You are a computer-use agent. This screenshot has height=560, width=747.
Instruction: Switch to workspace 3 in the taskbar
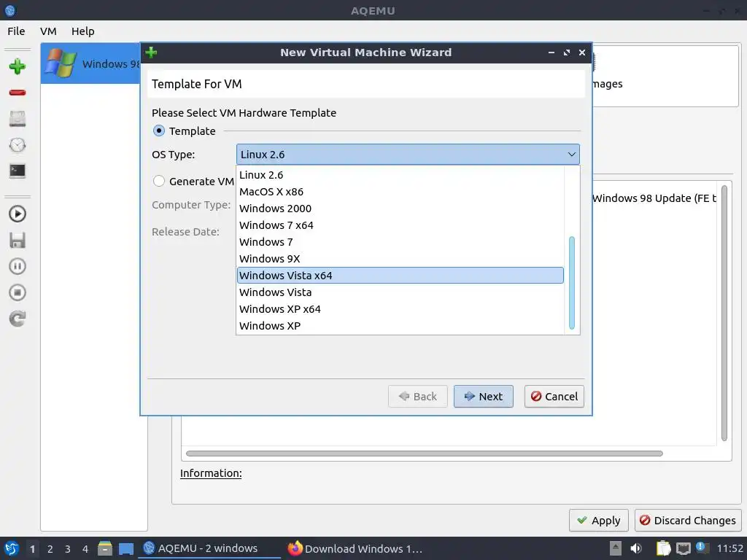[x=68, y=548]
